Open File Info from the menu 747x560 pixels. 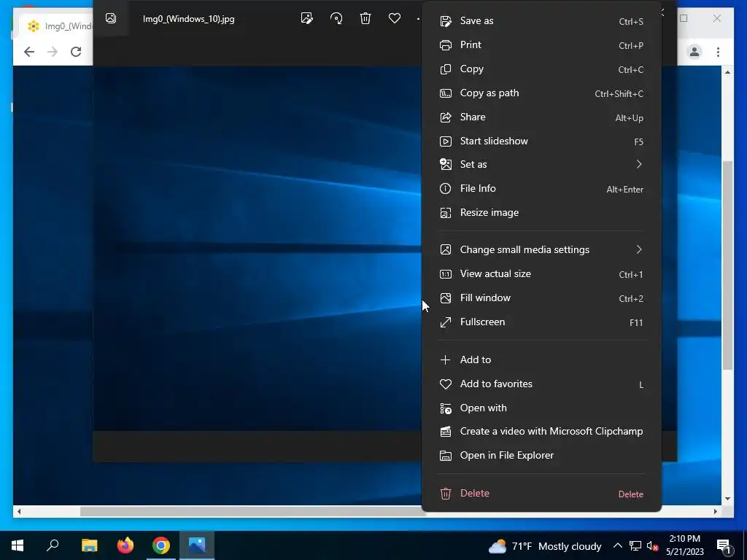542,189
